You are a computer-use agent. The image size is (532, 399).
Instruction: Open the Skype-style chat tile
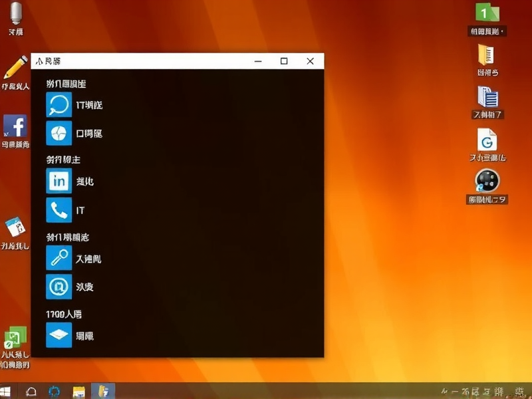pos(59,104)
